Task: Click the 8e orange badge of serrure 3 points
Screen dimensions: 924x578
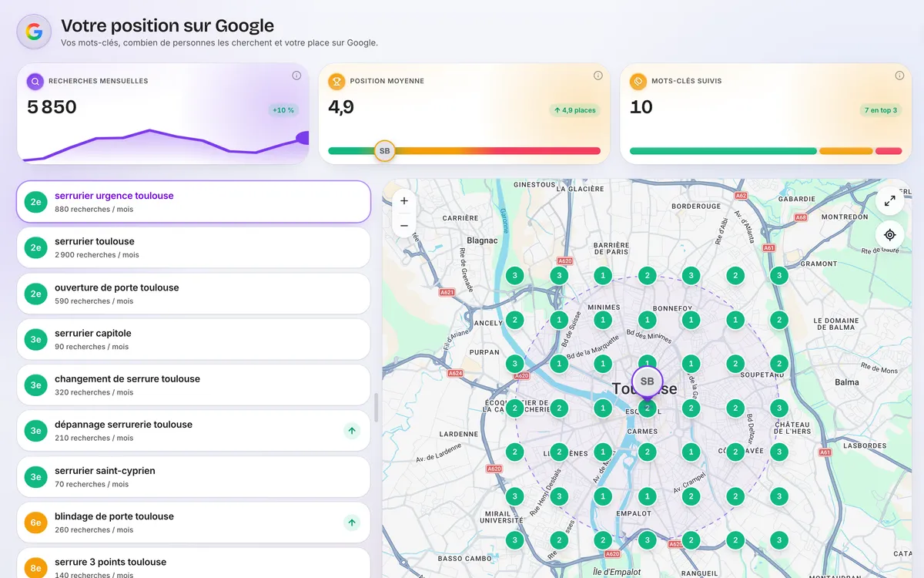Action: [x=35, y=568]
